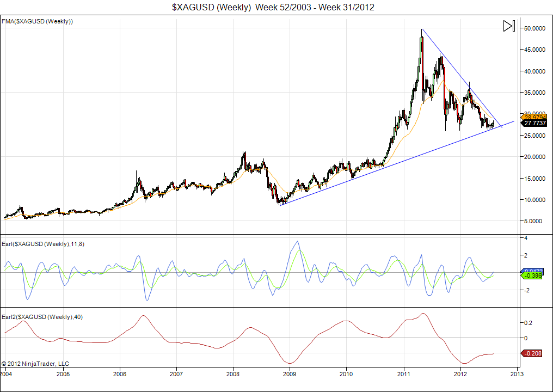Image resolution: width=553 pixels, height=392 pixels.
Task: Click the 2004 label on the time axis
Action: coord(6,374)
